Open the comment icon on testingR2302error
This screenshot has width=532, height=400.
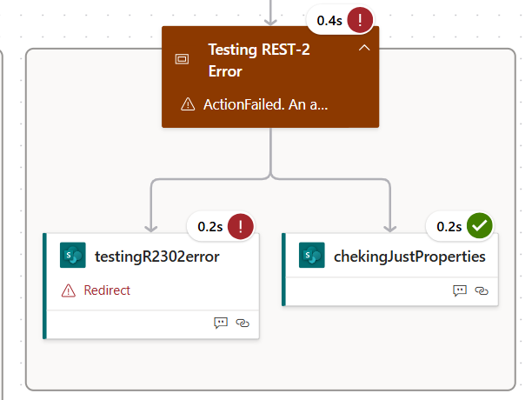tap(221, 323)
